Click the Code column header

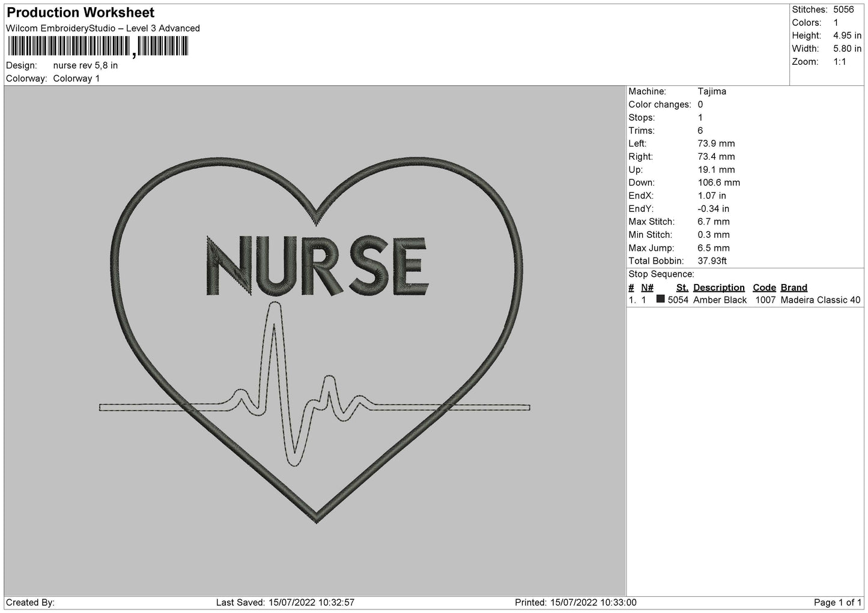764,288
